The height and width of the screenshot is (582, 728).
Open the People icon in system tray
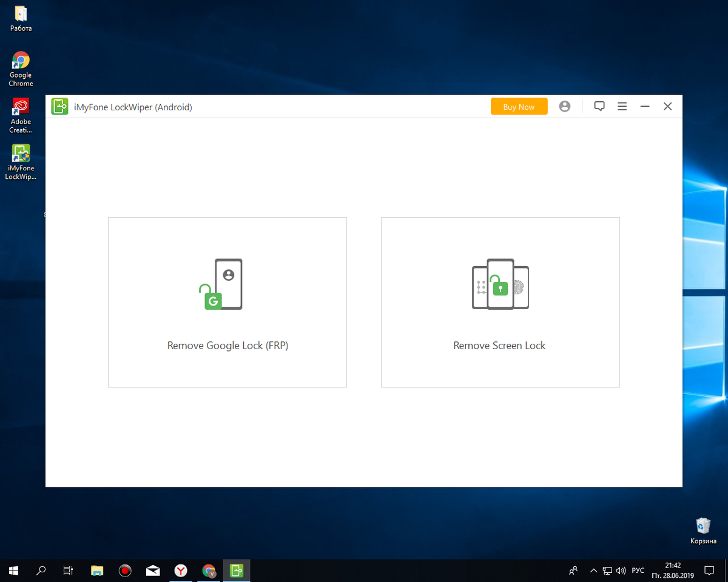[573, 570]
